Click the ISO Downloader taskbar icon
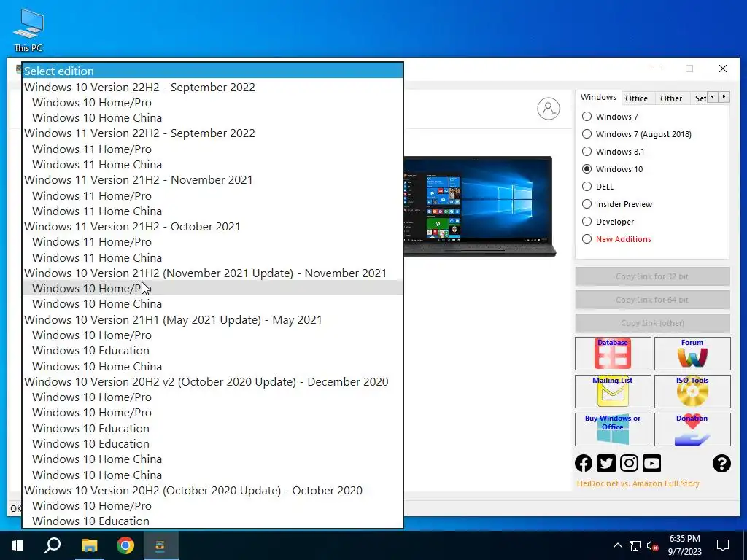Image resolution: width=747 pixels, height=560 pixels. pyautogui.click(x=160, y=545)
